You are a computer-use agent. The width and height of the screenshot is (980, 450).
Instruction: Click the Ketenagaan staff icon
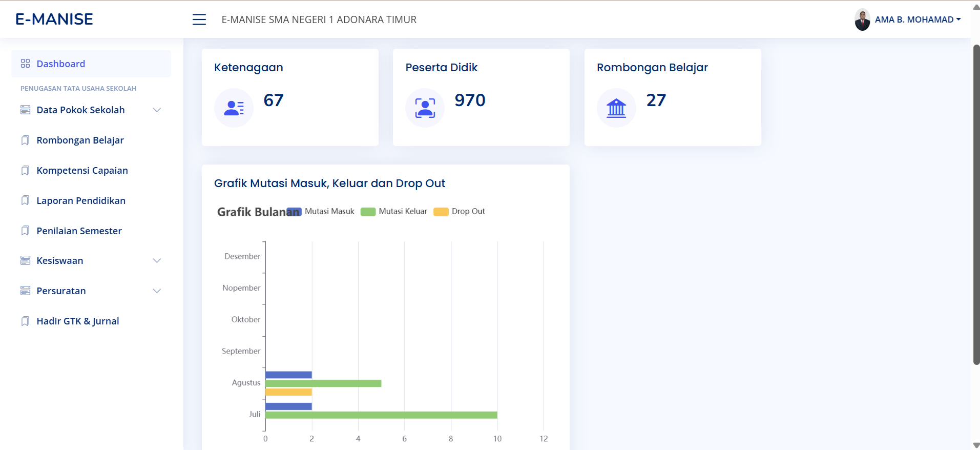tap(234, 108)
